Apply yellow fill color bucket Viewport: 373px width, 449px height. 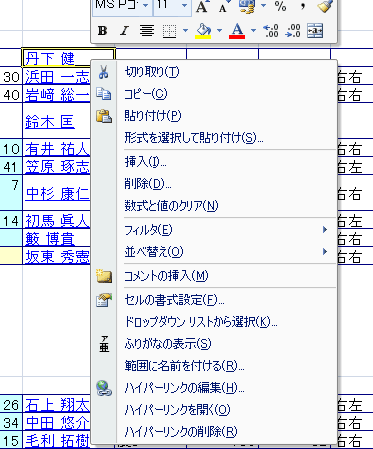click(x=204, y=31)
